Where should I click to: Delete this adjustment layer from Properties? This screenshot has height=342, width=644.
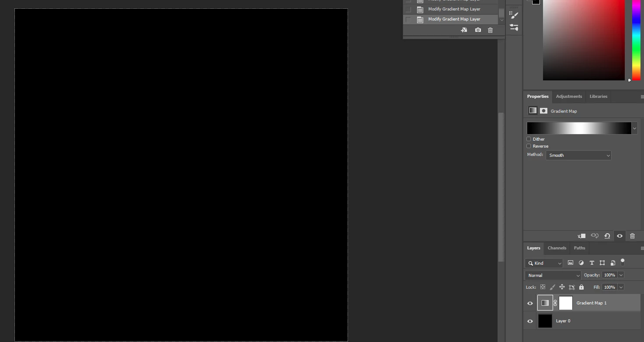click(x=632, y=236)
